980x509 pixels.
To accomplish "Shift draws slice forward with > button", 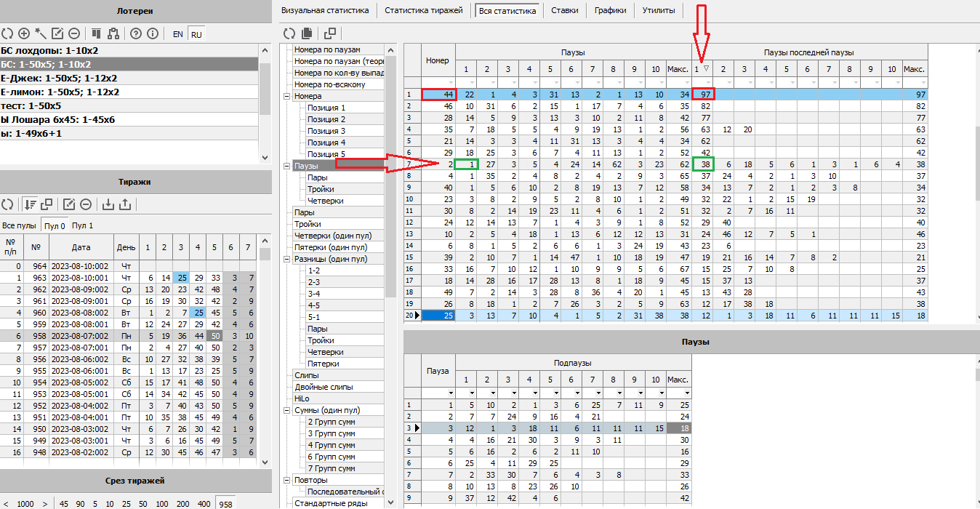I will [x=45, y=504].
